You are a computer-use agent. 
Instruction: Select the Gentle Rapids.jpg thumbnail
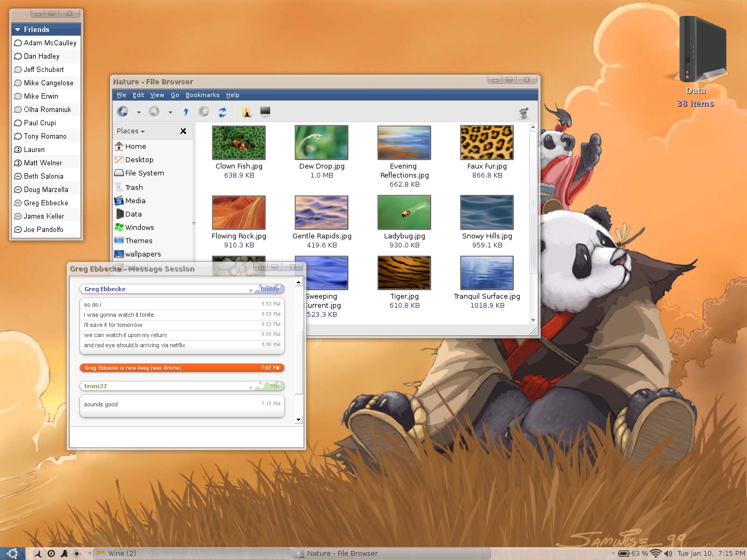click(321, 212)
